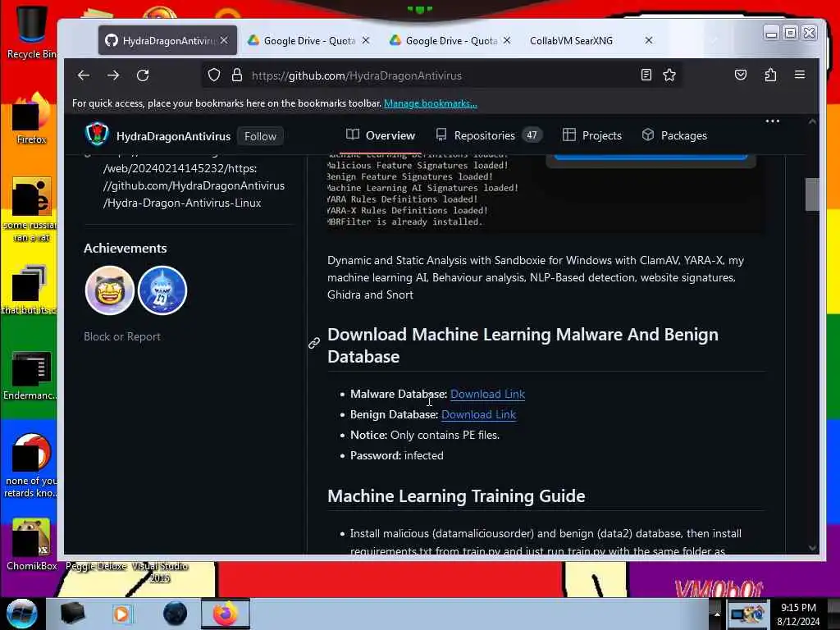Select the Firefox taskbar button

click(226, 614)
